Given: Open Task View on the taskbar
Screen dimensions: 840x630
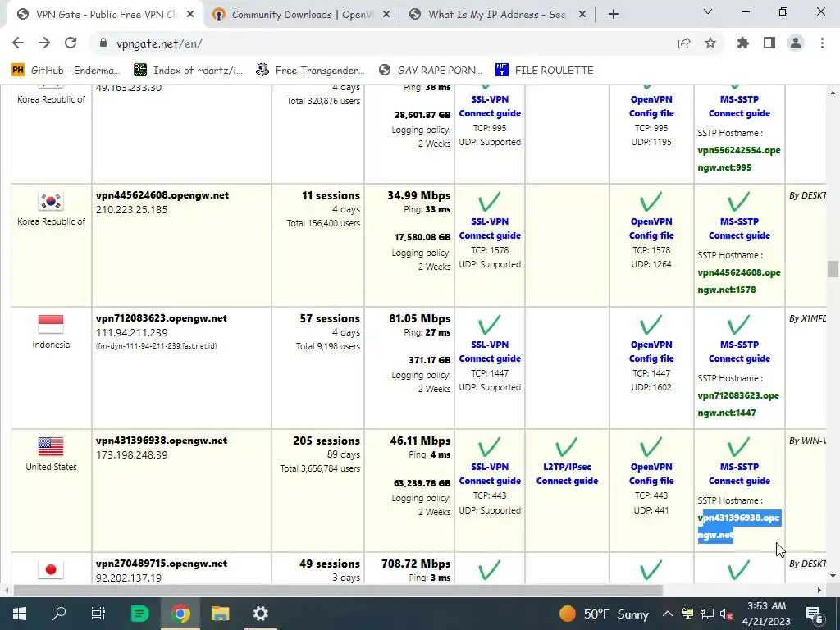Looking at the screenshot, I should pyautogui.click(x=98, y=614).
